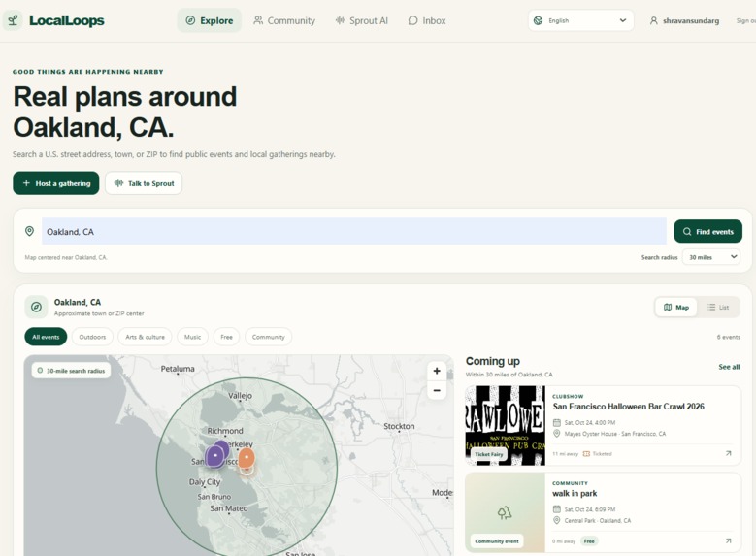Click the Coming up heading
Screen dimensions: 756x556
493,361
